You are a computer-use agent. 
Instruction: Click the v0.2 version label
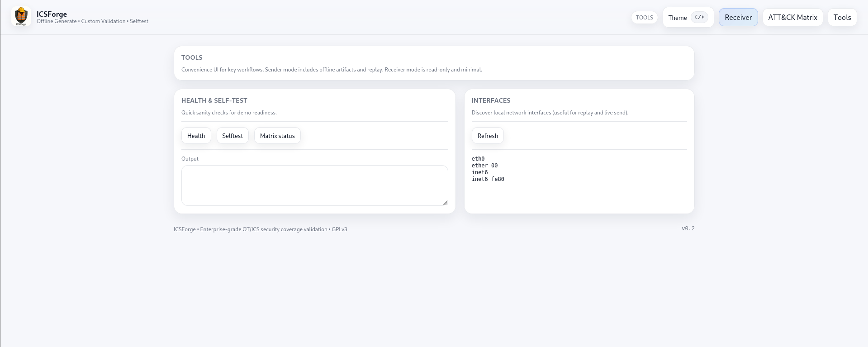click(x=688, y=228)
